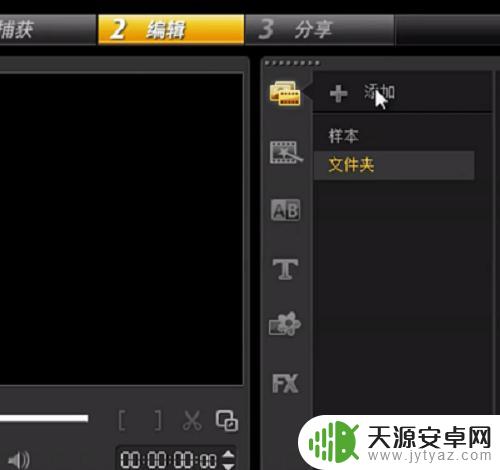Select the 样本 folder item
500x470 pixels.
(344, 136)
